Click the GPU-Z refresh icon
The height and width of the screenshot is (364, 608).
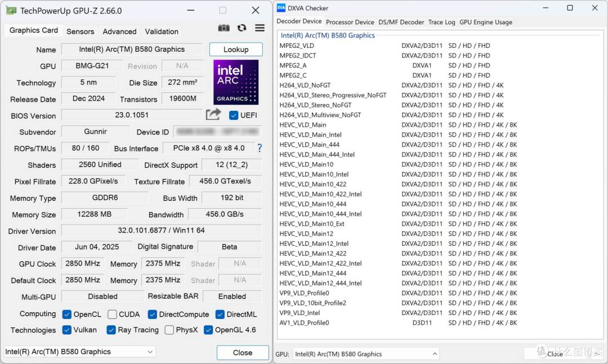(242, 28)
